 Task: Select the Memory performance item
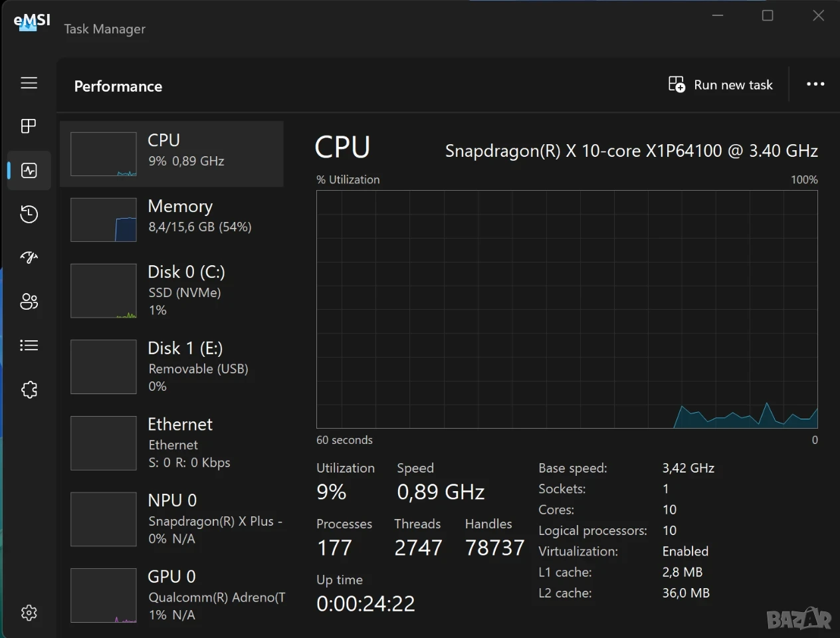click(171, 219)
